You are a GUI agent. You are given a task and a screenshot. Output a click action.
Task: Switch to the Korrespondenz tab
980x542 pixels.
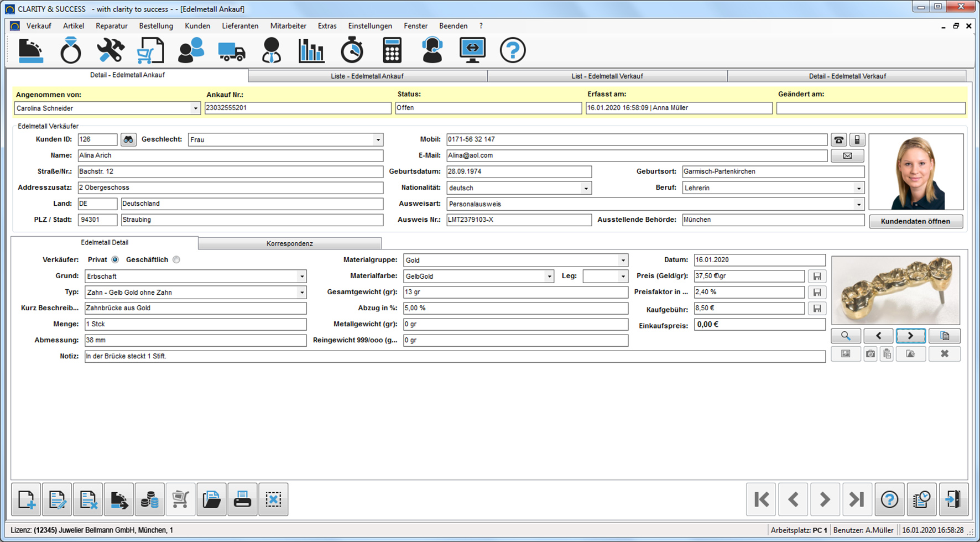[289, 243]
